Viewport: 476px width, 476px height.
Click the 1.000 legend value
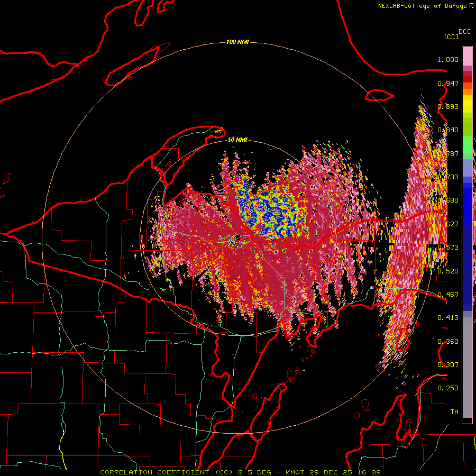click(x=448, y=59)
